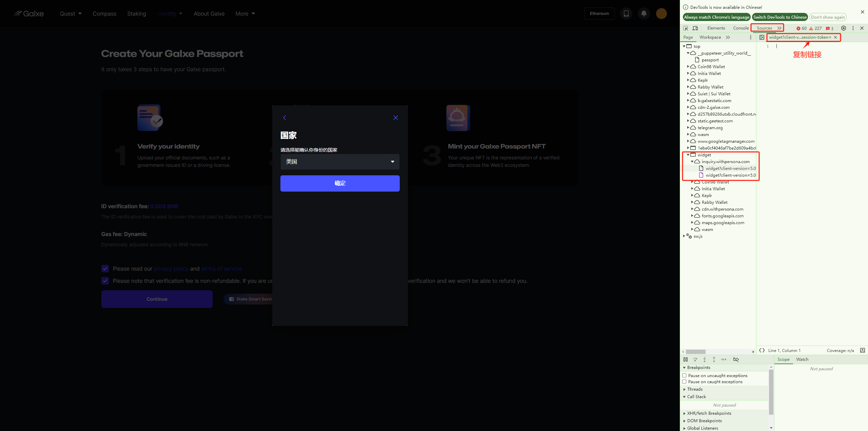Screen dimensions: 868x431
Task: Enable Pause on caught exceptions
Action: 684,381
